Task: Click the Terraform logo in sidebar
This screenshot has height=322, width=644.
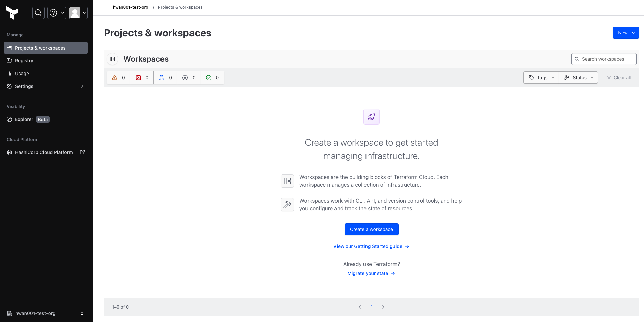Action: click(x=12, y=13)
